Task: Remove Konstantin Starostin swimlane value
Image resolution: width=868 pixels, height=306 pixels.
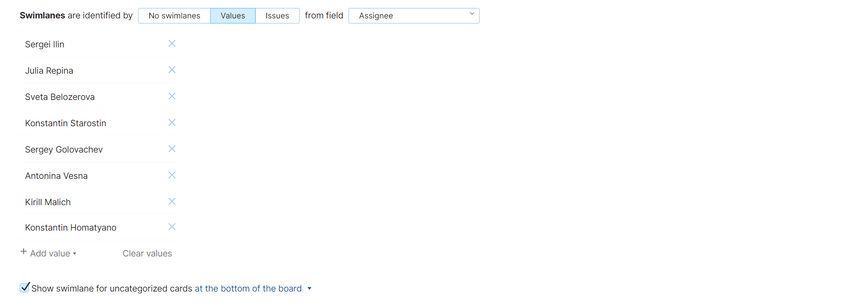Action: click(172, 122)
